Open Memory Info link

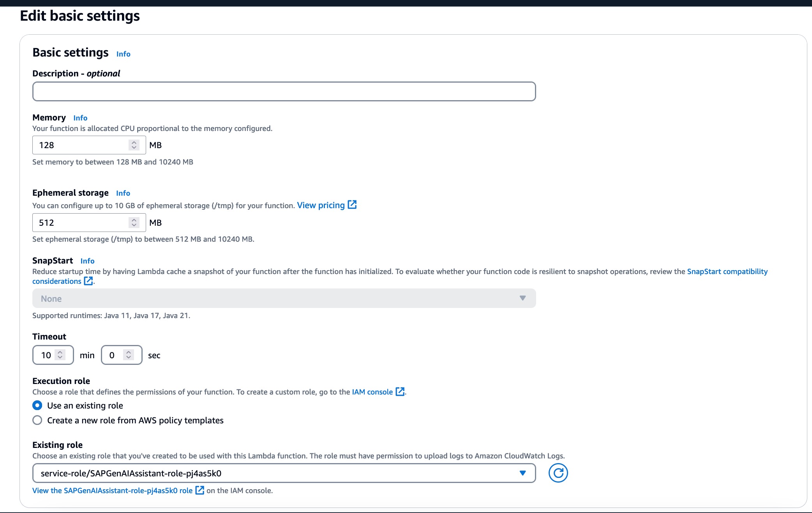pos(80,118)
